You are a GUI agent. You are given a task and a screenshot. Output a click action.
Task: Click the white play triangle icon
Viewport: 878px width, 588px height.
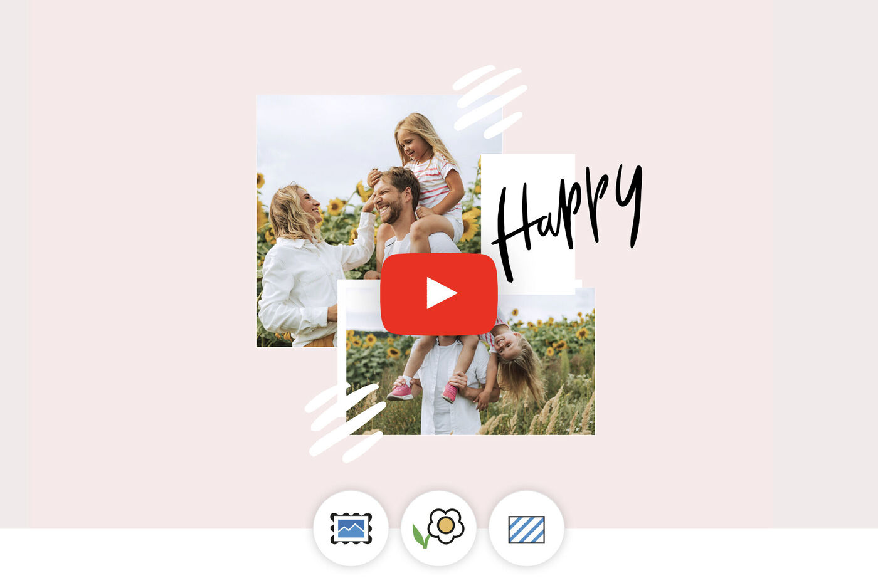pyautogui.click(x=440, y=294)
